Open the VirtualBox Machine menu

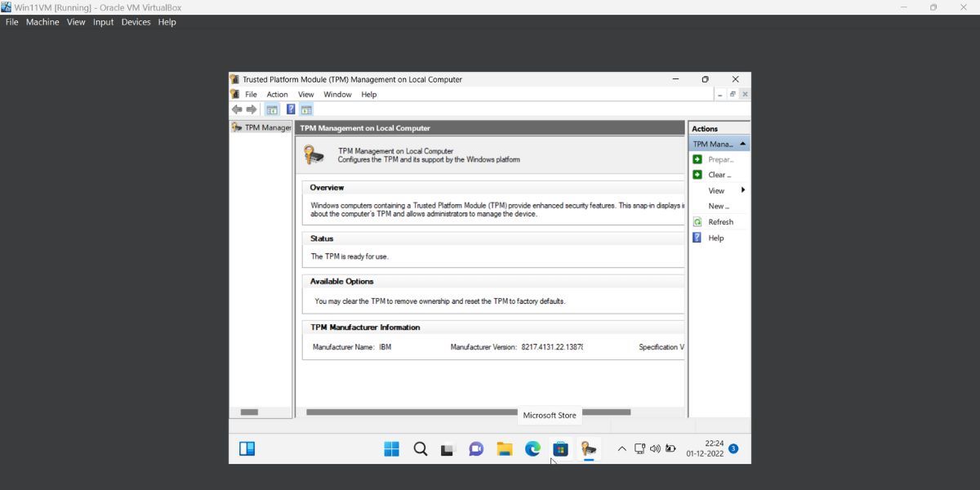pos(42,22)
